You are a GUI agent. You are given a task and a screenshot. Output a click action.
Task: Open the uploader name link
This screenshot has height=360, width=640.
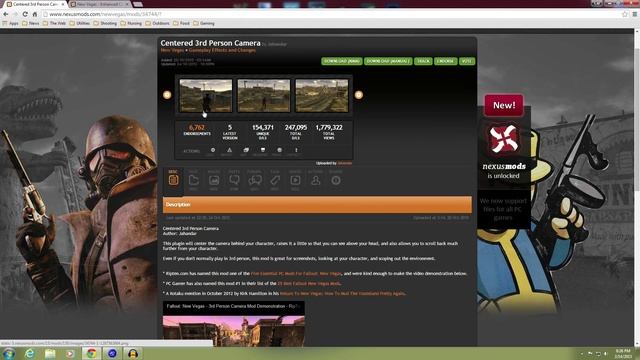point(345,163)
